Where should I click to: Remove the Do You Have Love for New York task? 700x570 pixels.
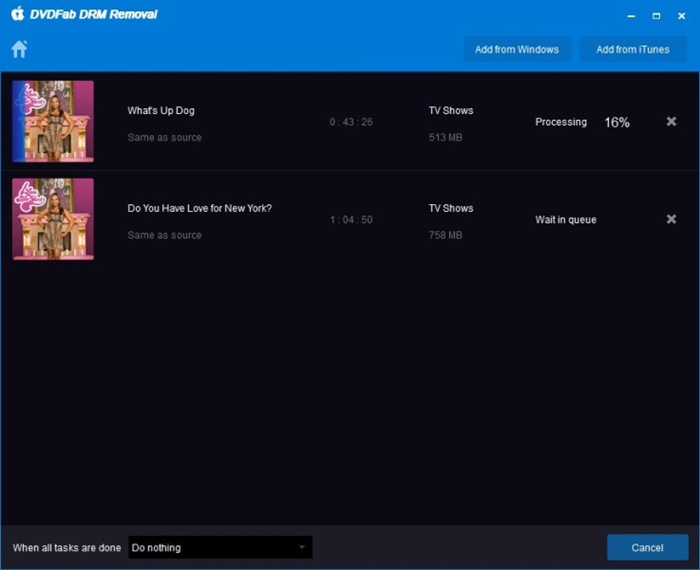point(671,219)
